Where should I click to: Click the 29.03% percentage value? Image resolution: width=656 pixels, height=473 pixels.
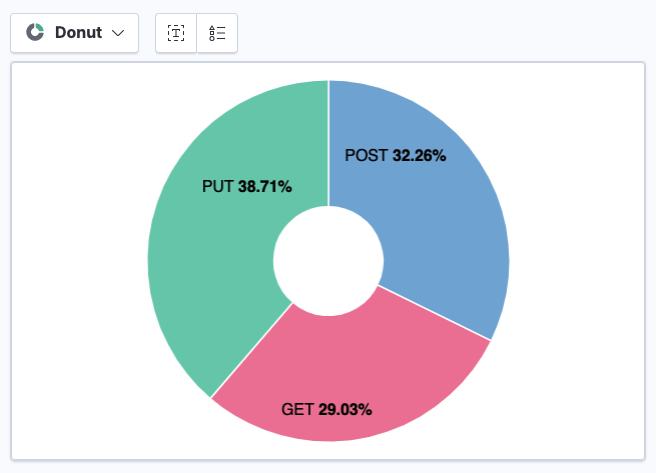[x=345, y=409]
